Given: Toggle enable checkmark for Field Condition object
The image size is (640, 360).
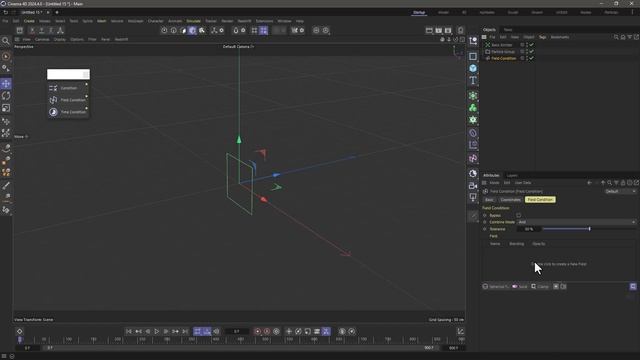Looking at the screenshot, I should (531, 58).
